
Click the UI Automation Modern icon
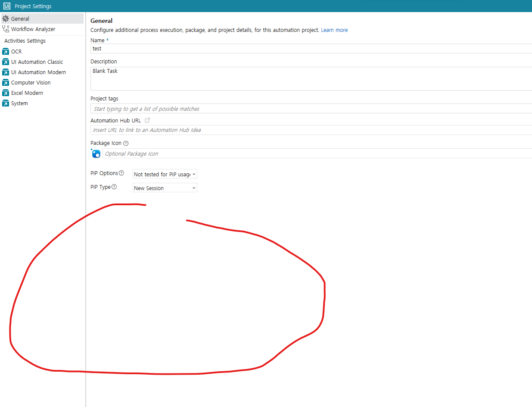[6, 72]
